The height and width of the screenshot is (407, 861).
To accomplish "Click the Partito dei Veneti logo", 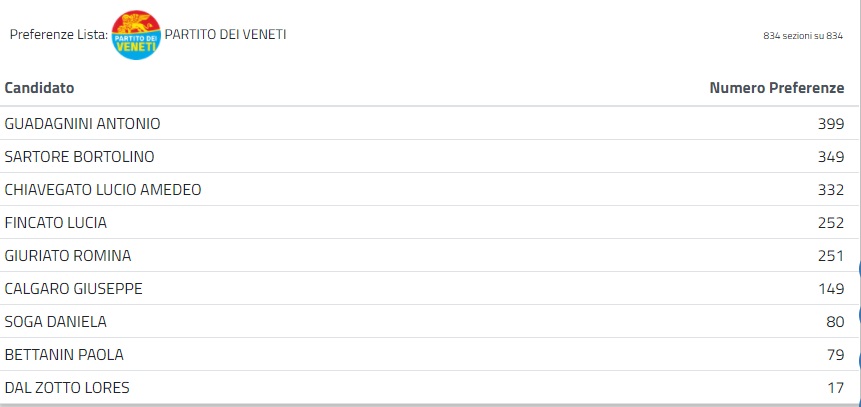I will [x=135, y=35].
